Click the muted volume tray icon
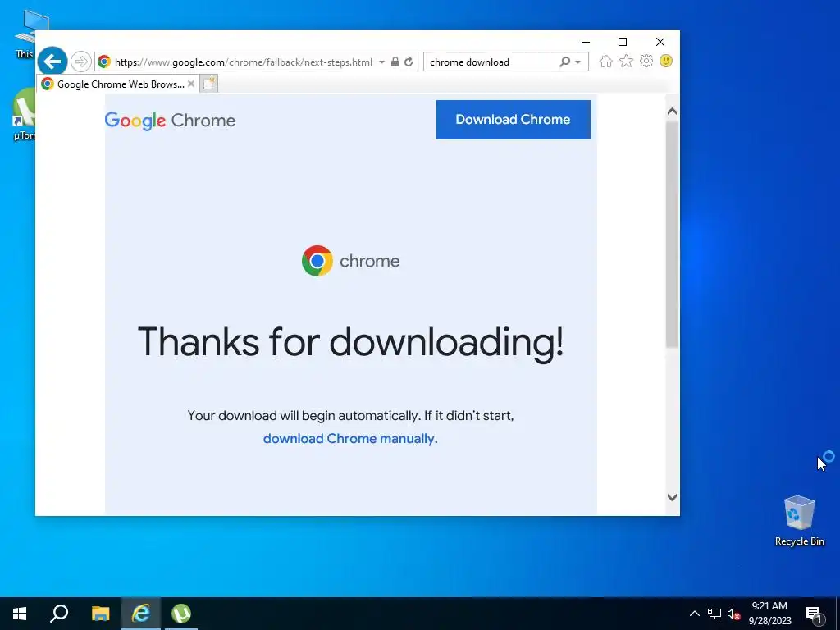Image resolution: width=840 pixels, height=630 pixels. click(733, 614)
